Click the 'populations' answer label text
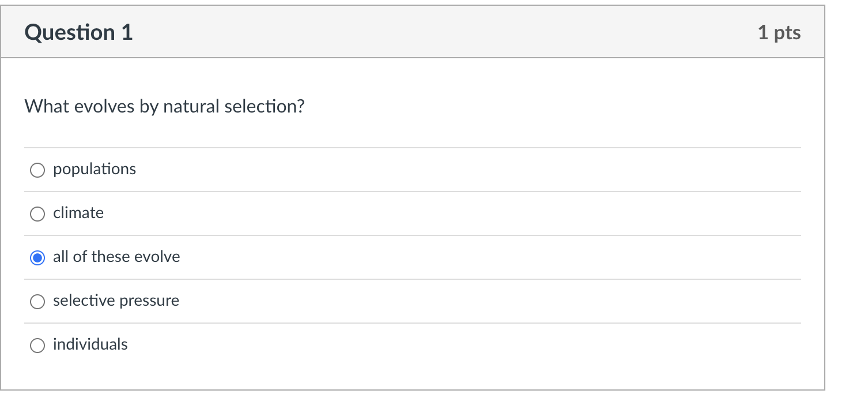This screenshot has height=405, width=868. tap(95, 169)
